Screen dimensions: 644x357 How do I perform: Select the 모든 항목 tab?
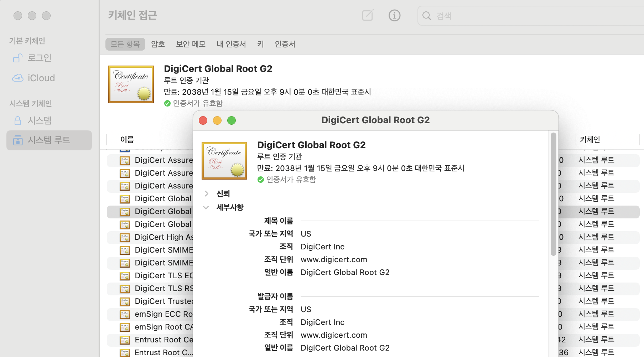click(x=125, y=44)
